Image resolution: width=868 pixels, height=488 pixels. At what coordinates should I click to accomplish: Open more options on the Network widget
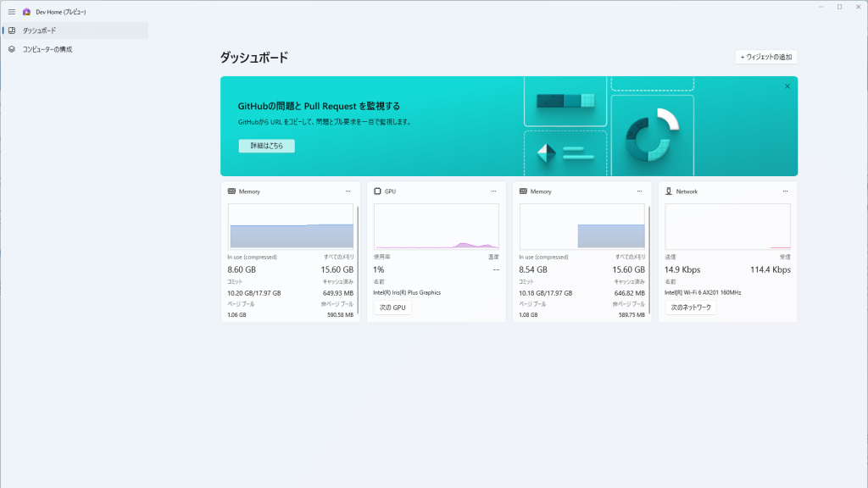click(x=785, y=191)
